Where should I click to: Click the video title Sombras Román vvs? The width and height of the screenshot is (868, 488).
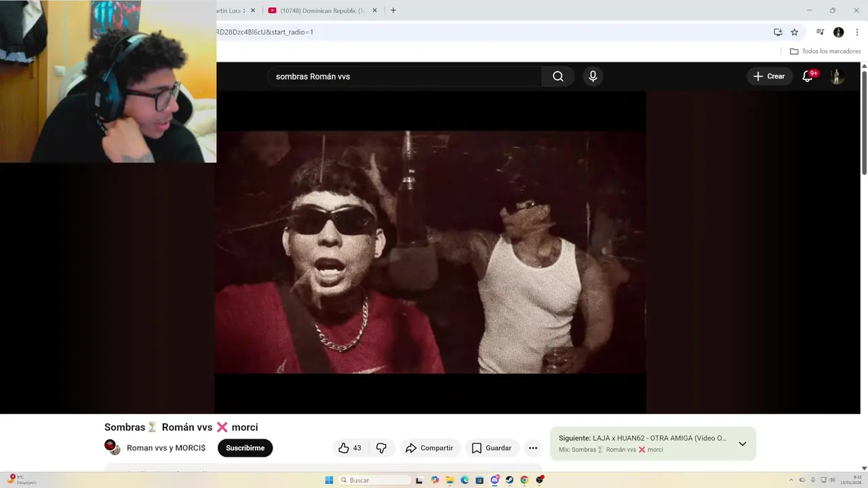181,427
